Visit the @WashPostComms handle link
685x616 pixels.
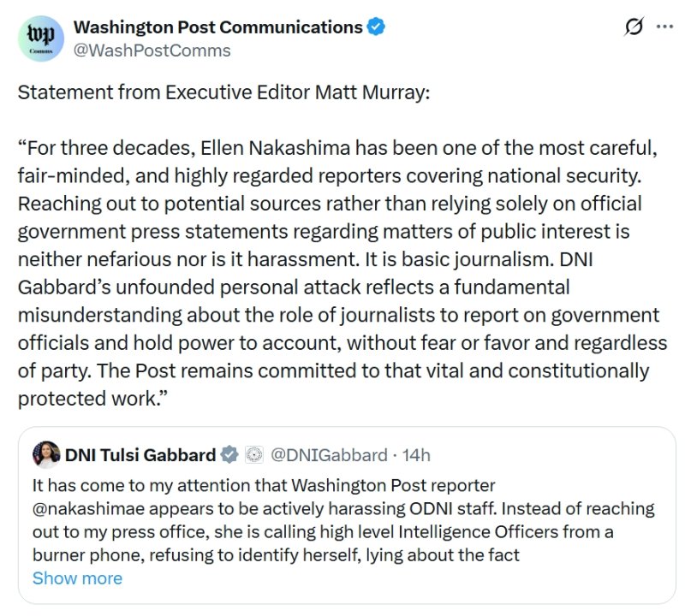pyautogui.click(x=152, y=50)
